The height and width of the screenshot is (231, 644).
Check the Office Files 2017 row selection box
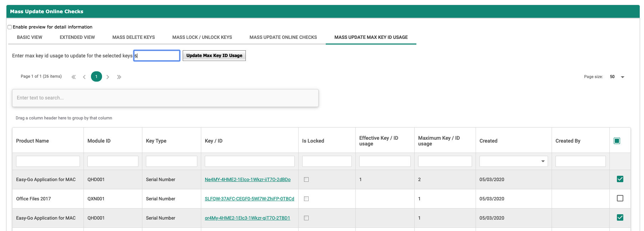click(x=620, y=198)
